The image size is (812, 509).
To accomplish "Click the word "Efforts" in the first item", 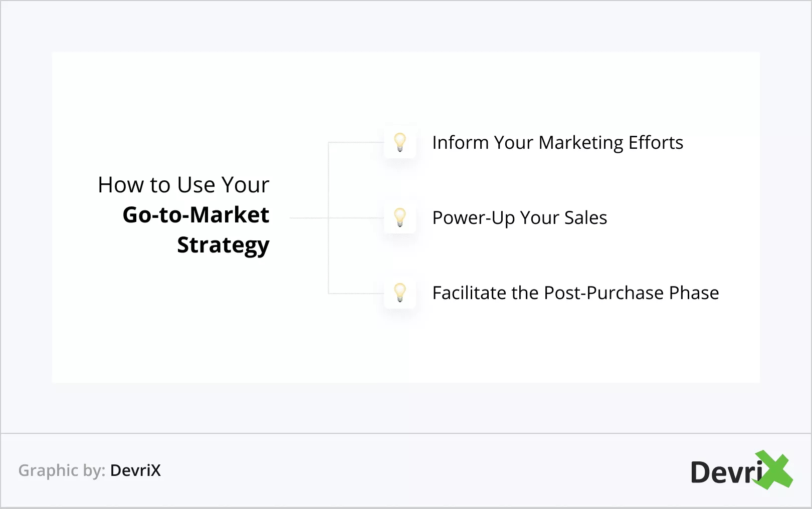I will pos(656,143).
